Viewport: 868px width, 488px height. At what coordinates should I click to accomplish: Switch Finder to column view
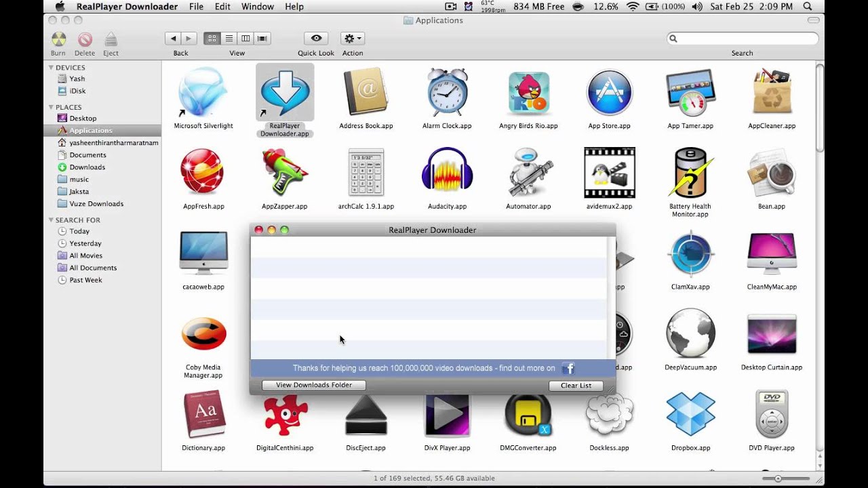[245, 39]
